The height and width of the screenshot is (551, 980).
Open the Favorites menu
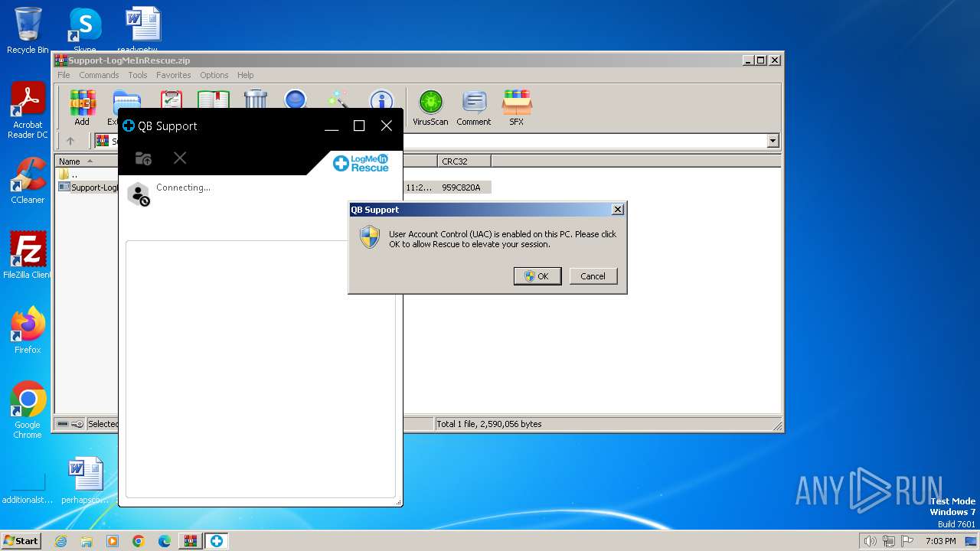(x=174, y=75)
